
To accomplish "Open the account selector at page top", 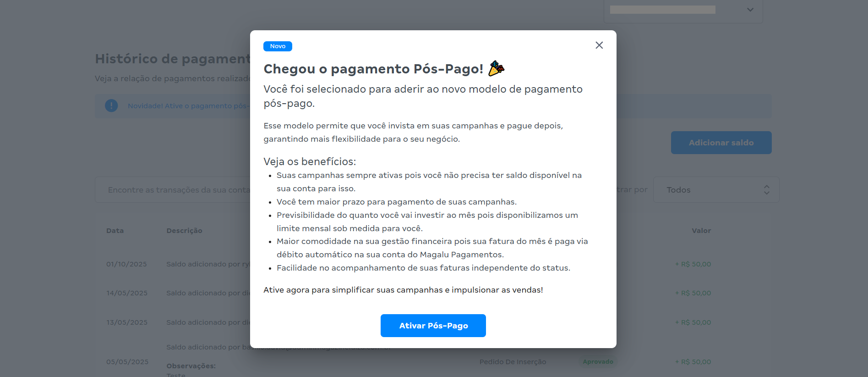I will (x=683, y=10).
